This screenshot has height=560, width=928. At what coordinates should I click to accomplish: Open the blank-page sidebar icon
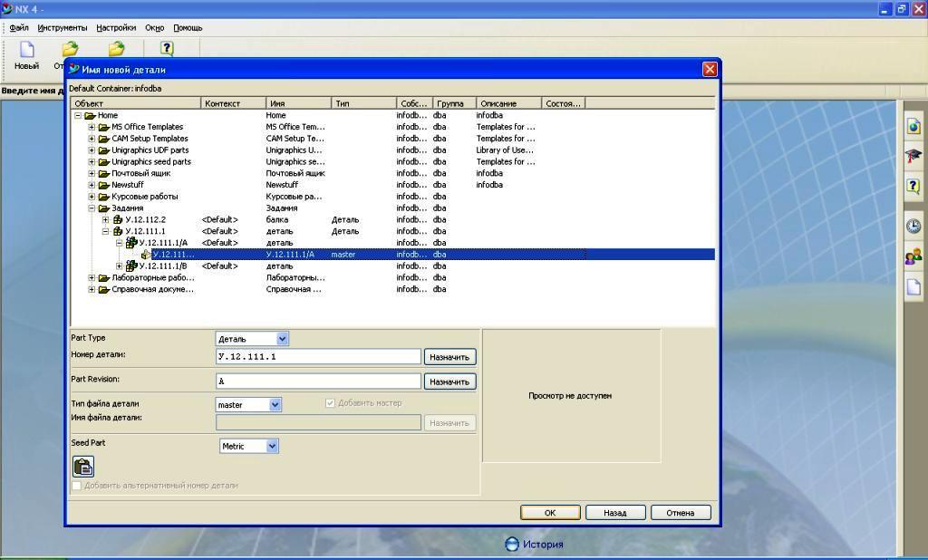point(913,286)
